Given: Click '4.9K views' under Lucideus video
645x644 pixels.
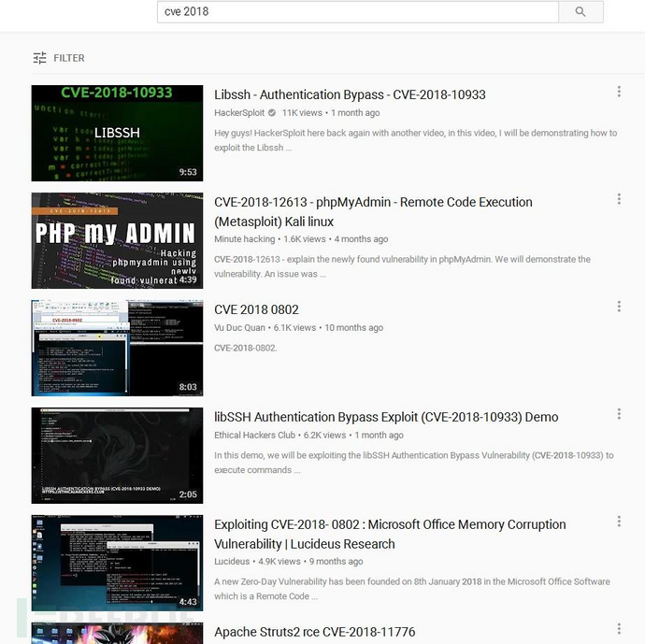Looking at the screenshot, I should click(x=279, y=562).
